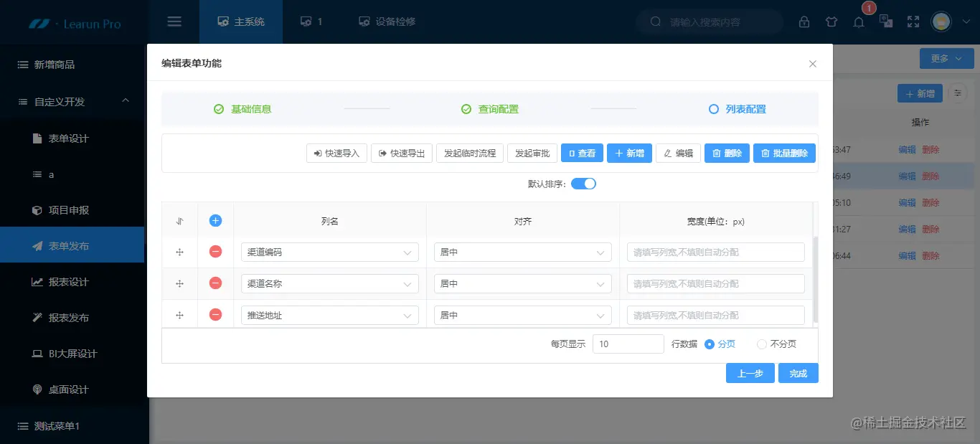The height and width of the screenshot is (444, 980).
Task: Click the top search input field
Action: coord(710,22)
